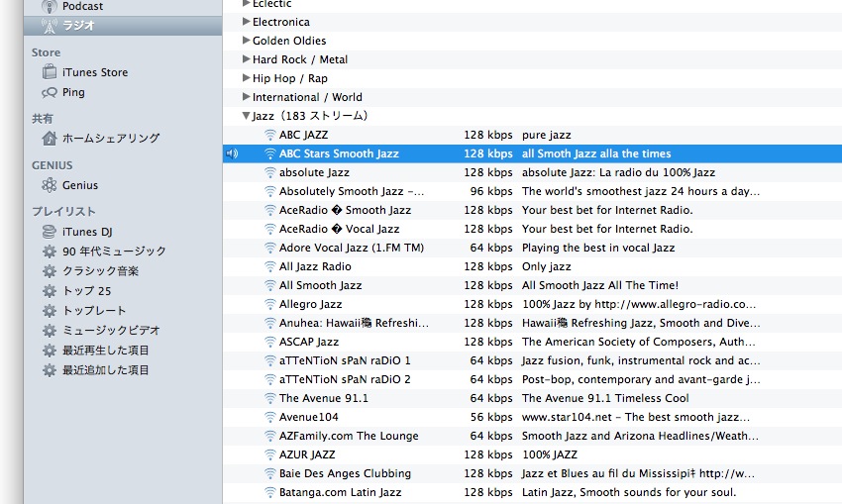
Task: Click the iTunes DJ playlist icon
Action: pyautogui.click(x=50, y=232)
